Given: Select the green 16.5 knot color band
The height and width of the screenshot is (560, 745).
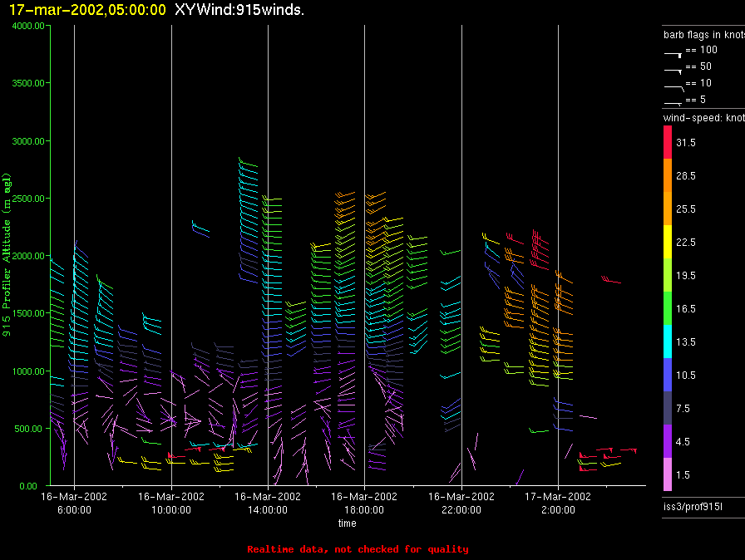Looking at the screenshot, I should point(668,308).
